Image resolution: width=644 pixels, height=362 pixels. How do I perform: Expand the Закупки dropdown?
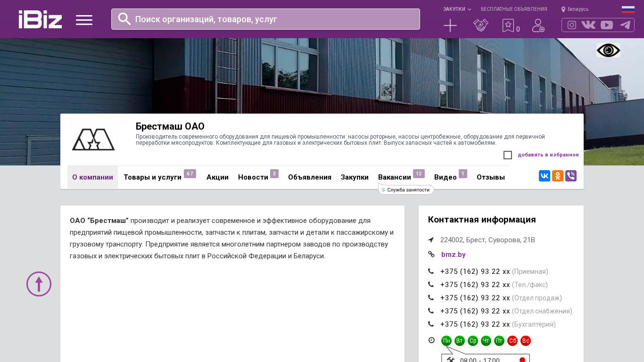(x=456, y=9)
